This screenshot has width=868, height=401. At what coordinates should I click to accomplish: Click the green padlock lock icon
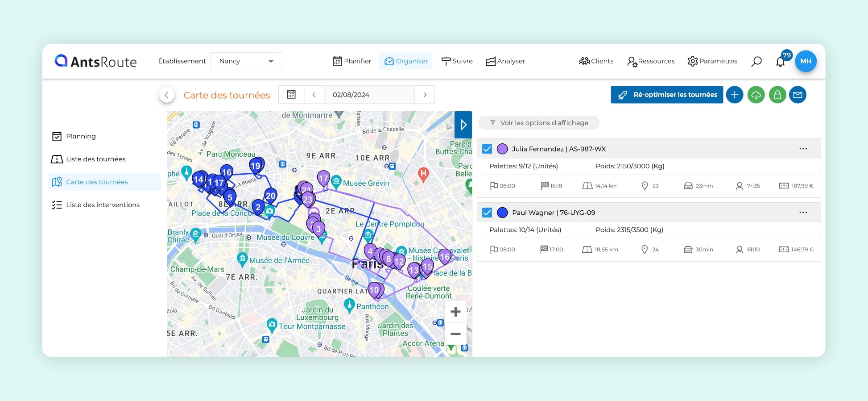[x=777, y=95]
